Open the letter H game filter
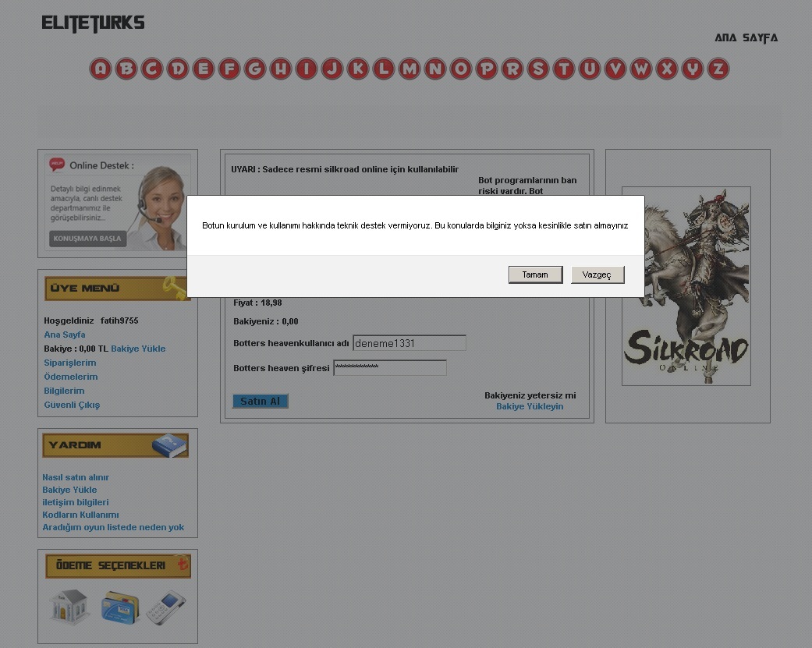The height and width of the screenshot is (648, 812). click(281, 69)
